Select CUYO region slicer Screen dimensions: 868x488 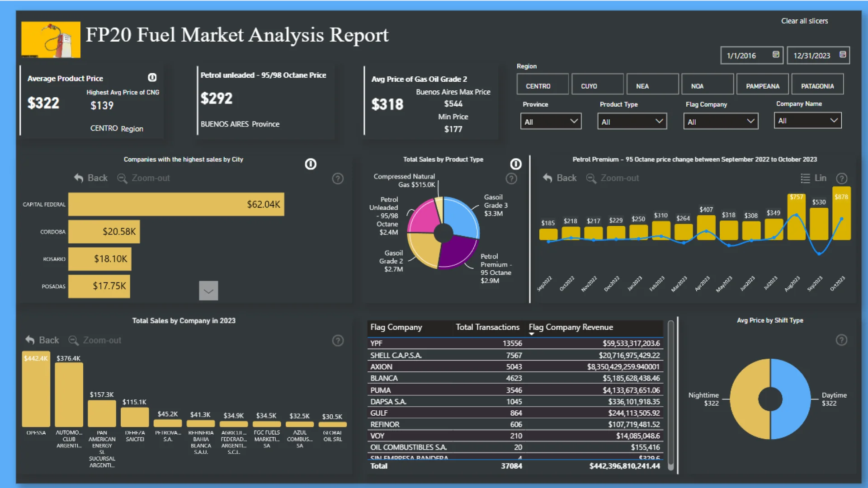(x=598, y=84)
